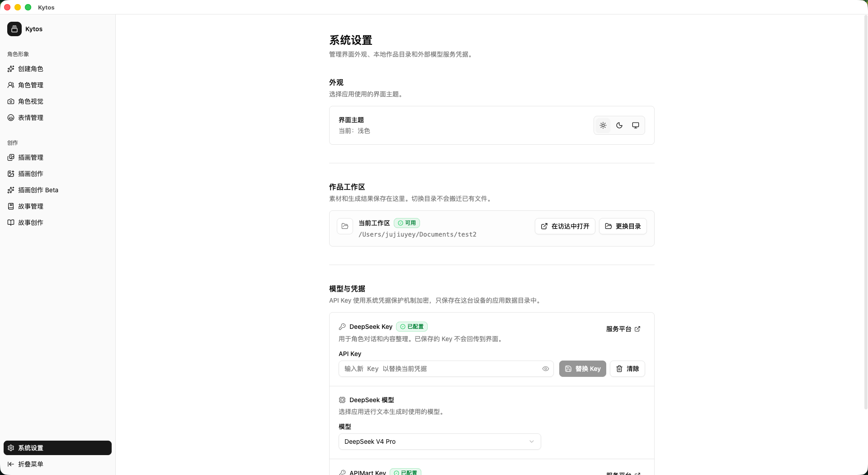The image size is (868, 475).
Task: Select system theme monitor icon
Action: [636, 125]
